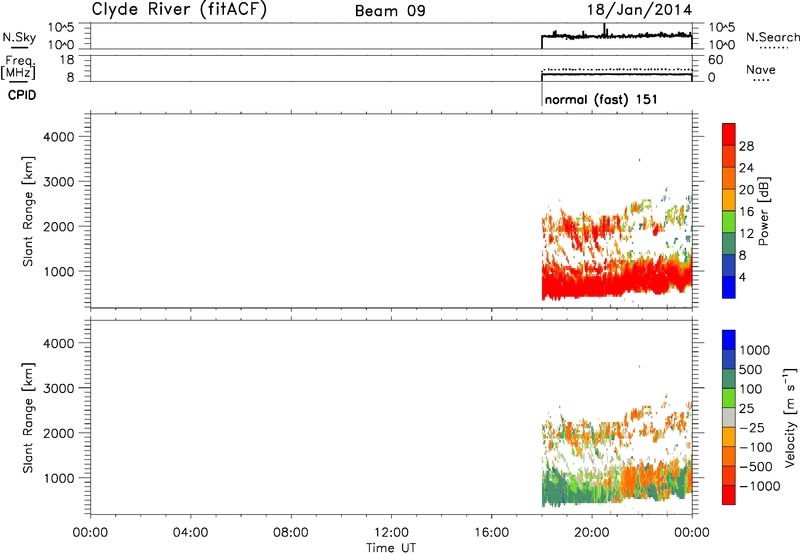
Task: Select the '-500' label on Velocity colorbar
Action: 756,467
